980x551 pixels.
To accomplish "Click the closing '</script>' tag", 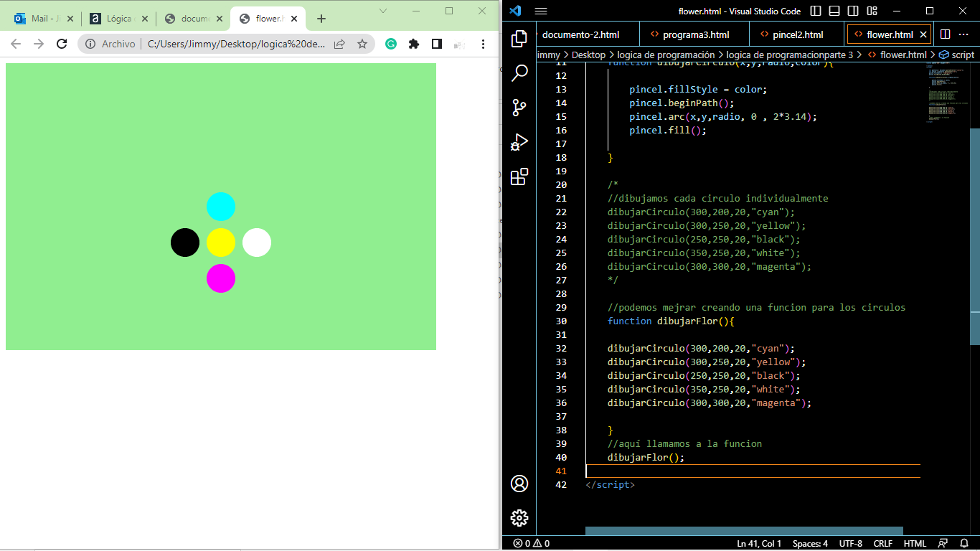I will pyautogui.click(x=610, y=484).
